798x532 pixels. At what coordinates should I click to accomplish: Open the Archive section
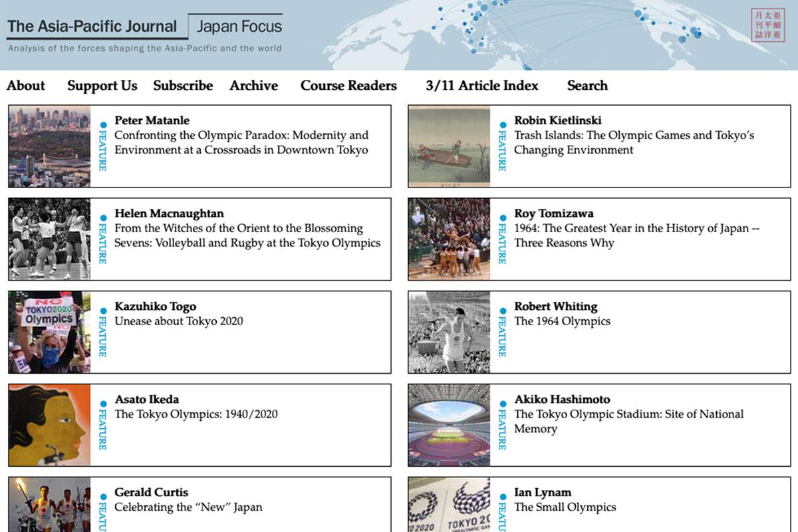click(x=254, y=85)
